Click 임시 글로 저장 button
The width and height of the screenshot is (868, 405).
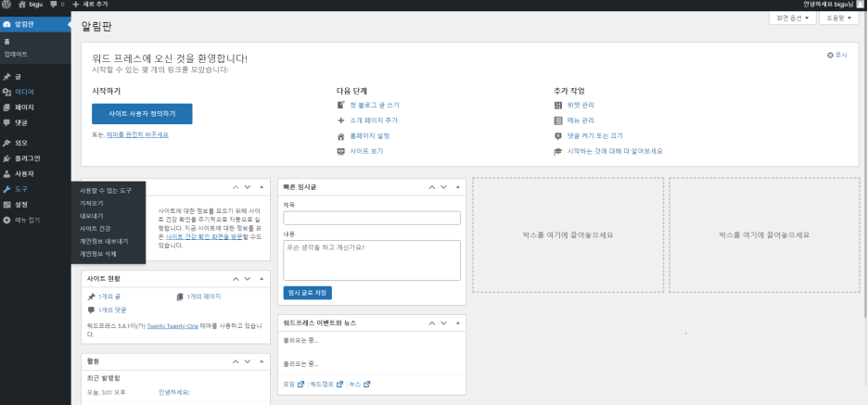307,293
